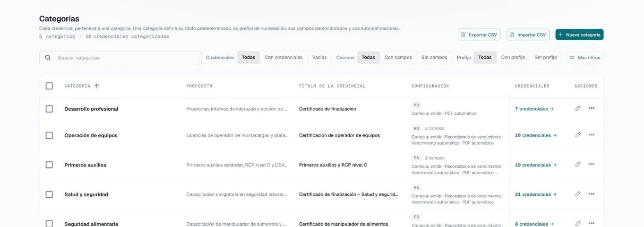Filter by Con credenciales

(x=283, y=58)
